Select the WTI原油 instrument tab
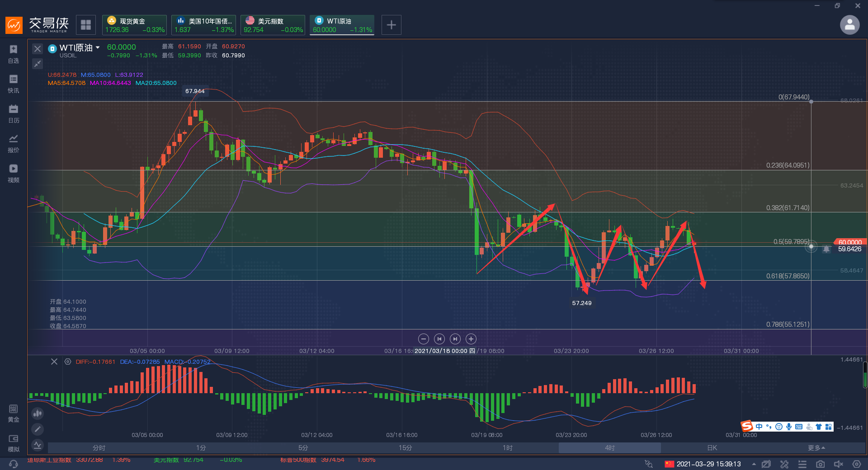Image resolution: width=868 pixels, height=470 pixels. pos(342,25)
